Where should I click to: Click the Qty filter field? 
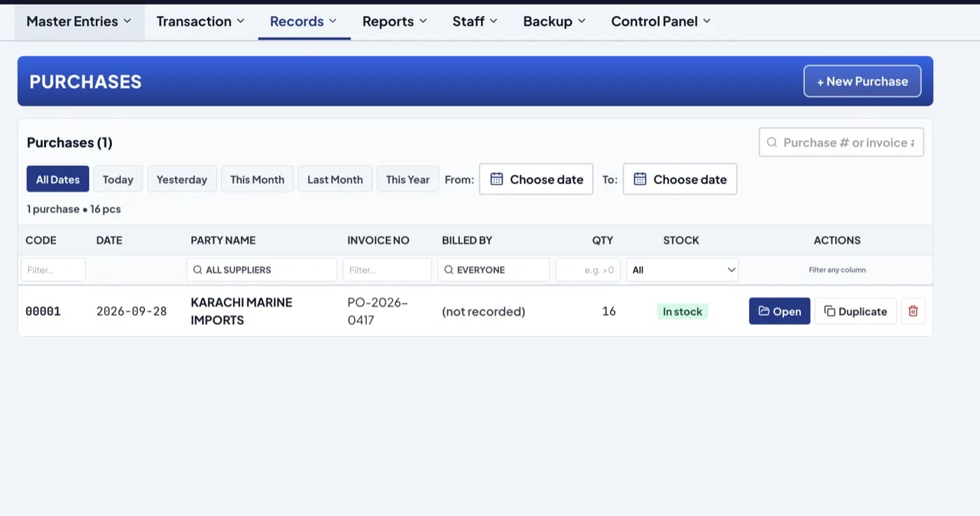point(588,270)
